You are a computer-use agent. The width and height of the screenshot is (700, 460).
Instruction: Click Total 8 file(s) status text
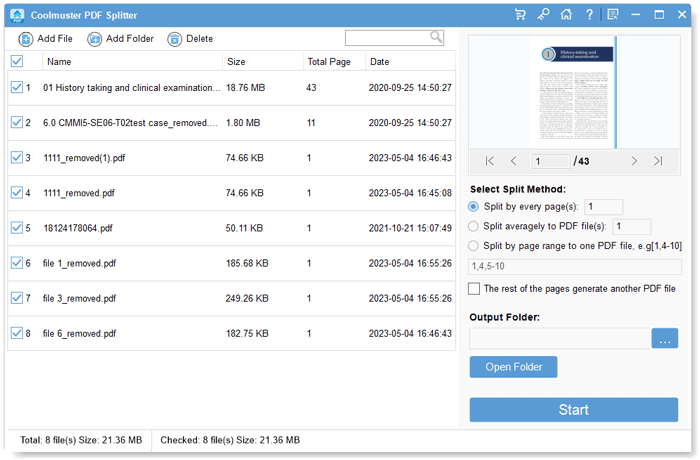tap(81, 440)
